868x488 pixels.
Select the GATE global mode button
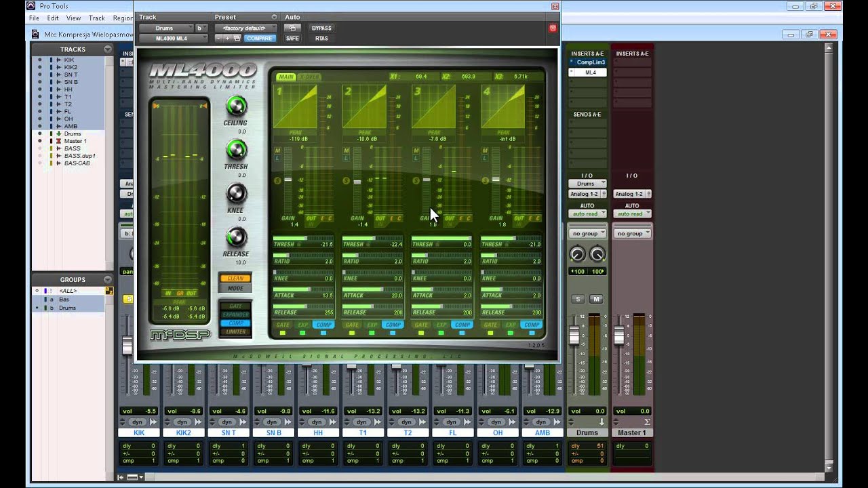coord(235,306)
